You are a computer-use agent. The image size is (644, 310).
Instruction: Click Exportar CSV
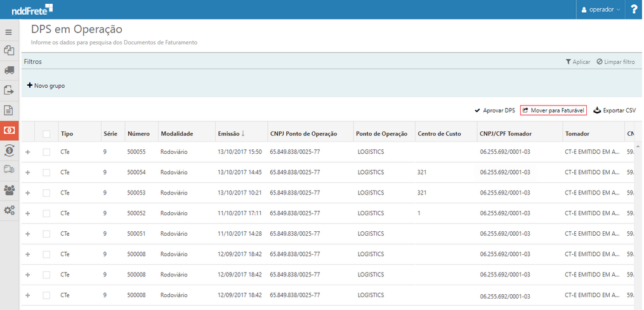pos(614,111)
